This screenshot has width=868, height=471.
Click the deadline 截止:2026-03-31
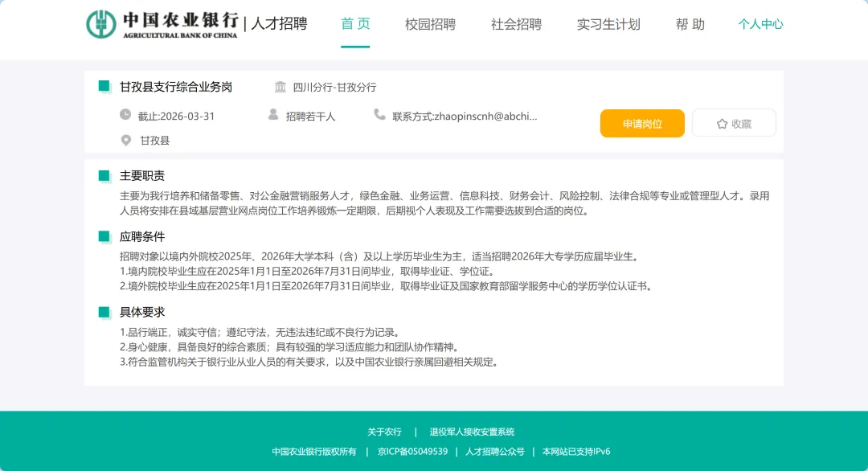[176, 117]
